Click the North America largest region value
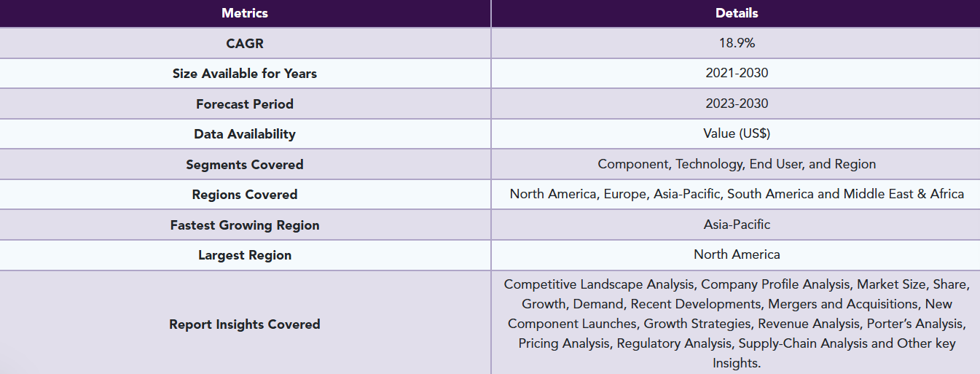This screenshot has width=980, height=374. pyautogui.click(x=737, y=254)
